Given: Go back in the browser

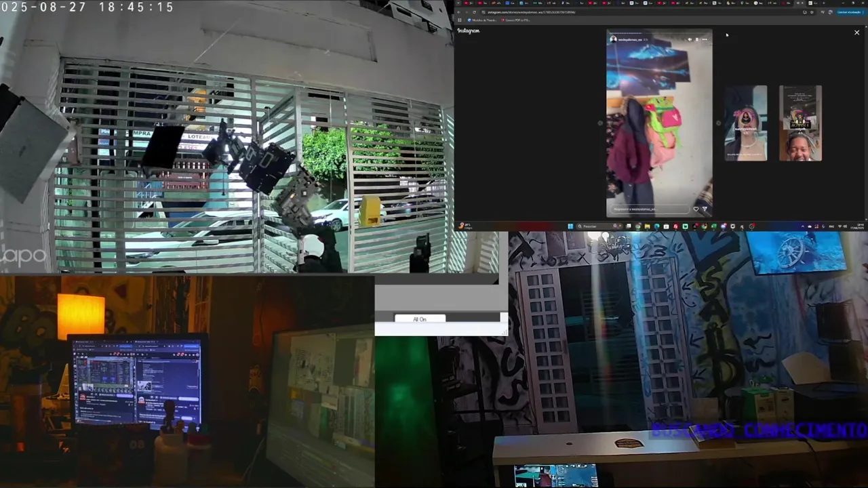Looking at the screenshot, I should pos(458,12).
